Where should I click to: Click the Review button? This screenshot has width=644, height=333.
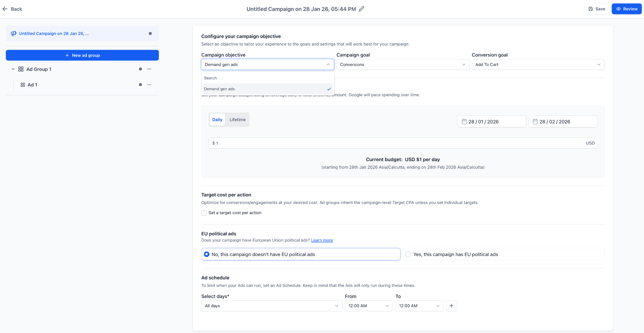[x=626, y=9]
